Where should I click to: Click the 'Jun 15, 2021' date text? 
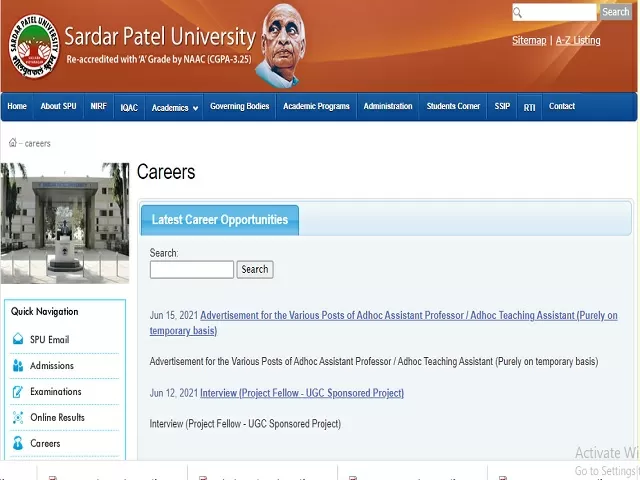(x=174, y=315)
